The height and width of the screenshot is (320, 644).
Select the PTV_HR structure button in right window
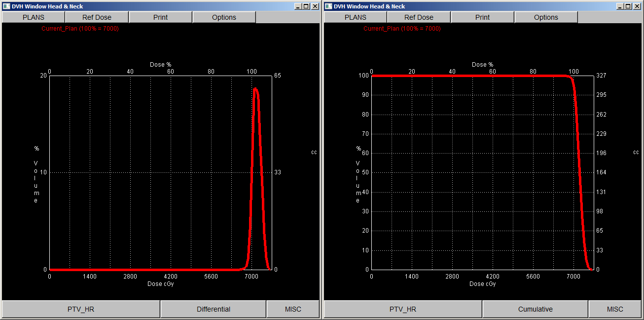pos(402,309)
